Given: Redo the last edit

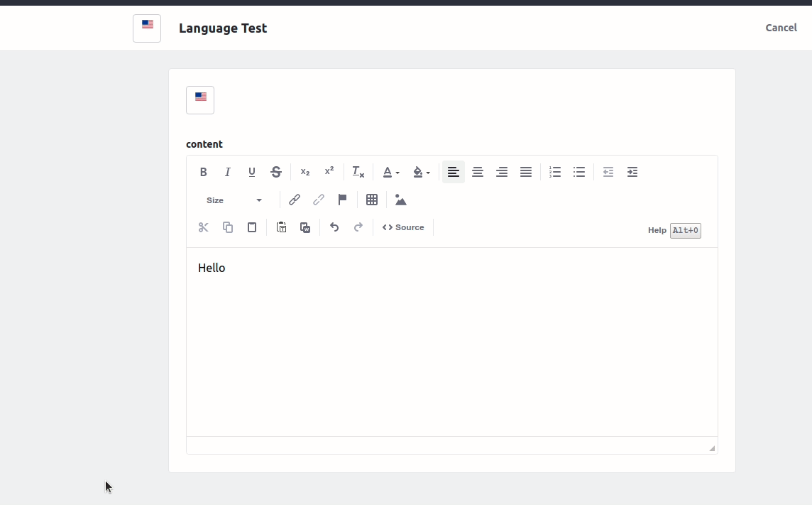Looking at the screenshot, I should tap(358, 227).
